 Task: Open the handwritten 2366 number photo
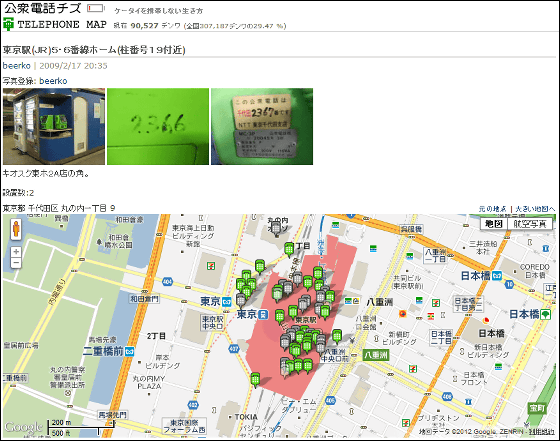pyautogui.click(x=158, y=126)
